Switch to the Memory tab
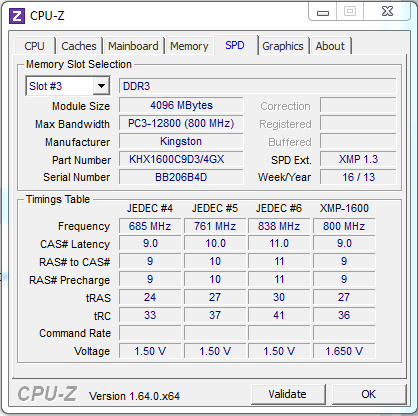 pyautogui.click(x=189, y=46)
